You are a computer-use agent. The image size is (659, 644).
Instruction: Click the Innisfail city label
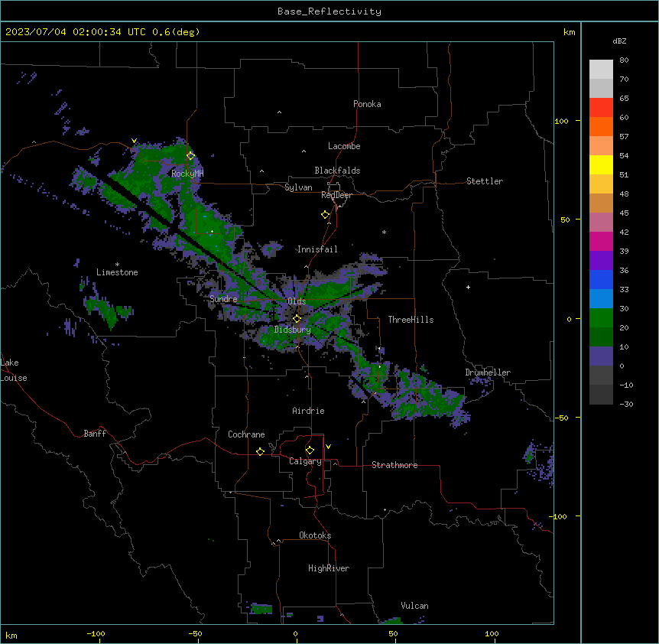[x=317, y=249]
